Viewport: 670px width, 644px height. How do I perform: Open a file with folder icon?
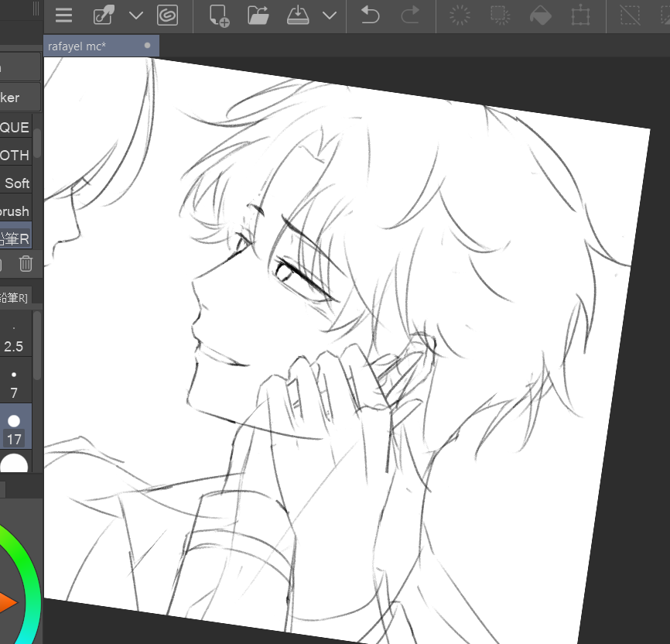pos(258,15)
